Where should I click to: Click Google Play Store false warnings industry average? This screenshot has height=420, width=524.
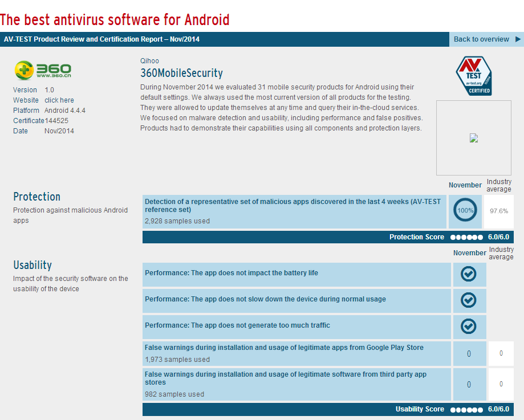click(x=501, y=353)
